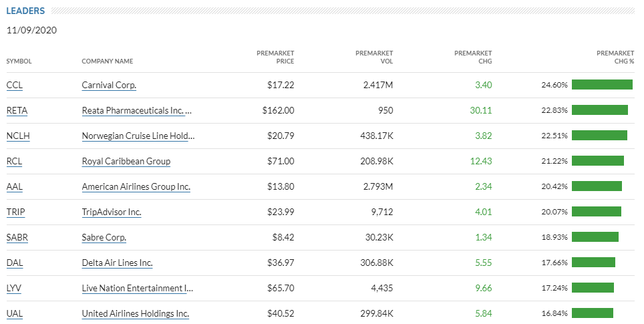Image resolution: width=644 pixels, height=324 pixels.
Task: Open Royal Caribbean Group link
Action: tap(126, 162)
